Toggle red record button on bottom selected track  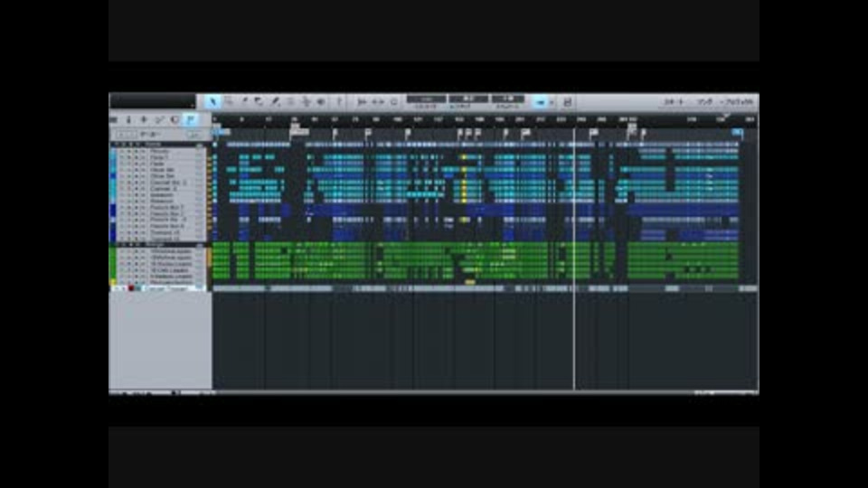click(x=131, y=288)
